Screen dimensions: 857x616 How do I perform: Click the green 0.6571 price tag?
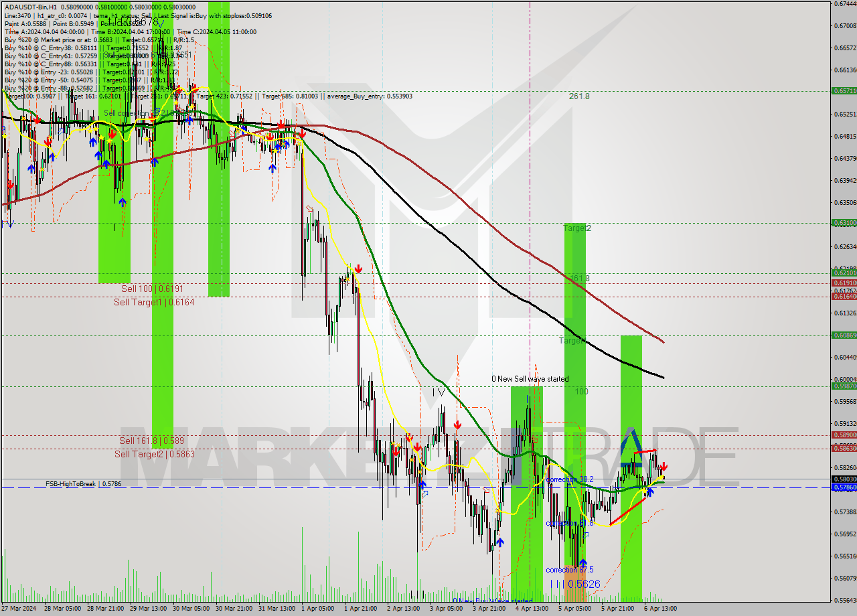click(x=843, y=90)
